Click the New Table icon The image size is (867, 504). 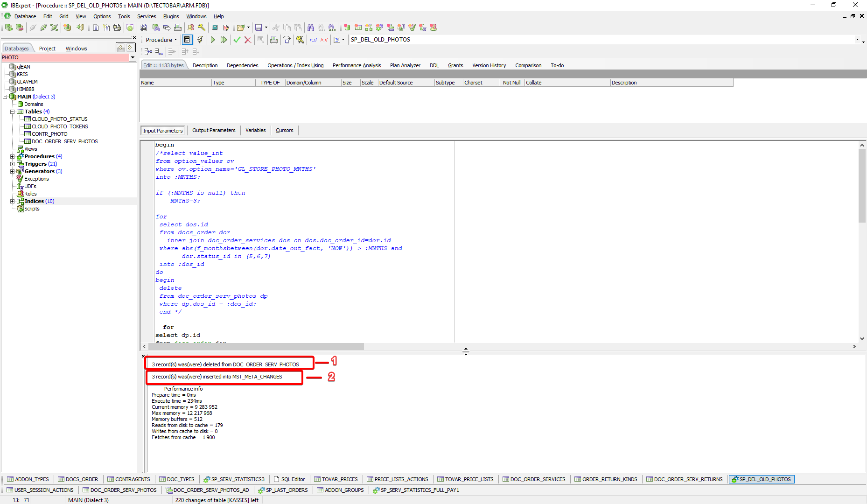[x=358, y=28]
